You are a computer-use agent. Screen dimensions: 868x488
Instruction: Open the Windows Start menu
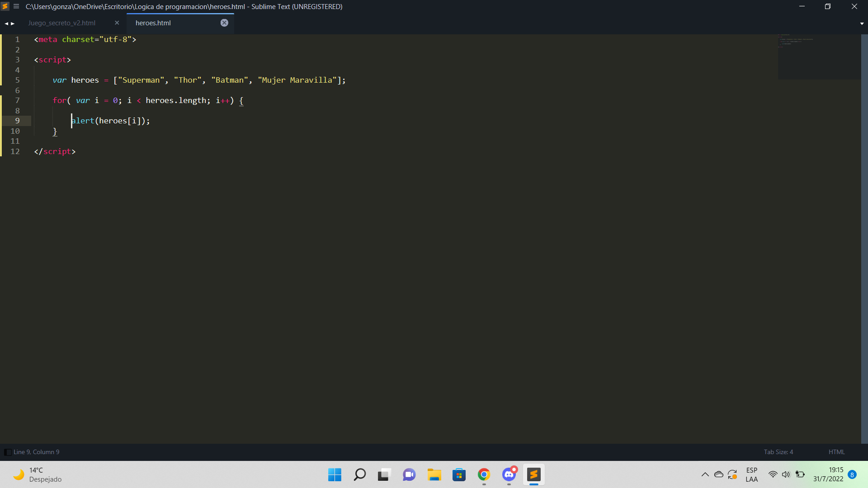tap(335, 474)
